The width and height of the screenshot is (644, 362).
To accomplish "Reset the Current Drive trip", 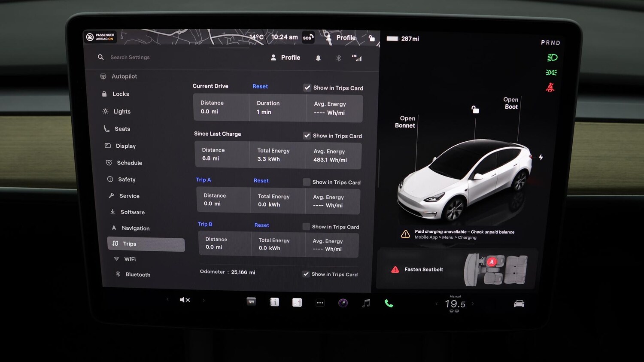I will 260,86.
